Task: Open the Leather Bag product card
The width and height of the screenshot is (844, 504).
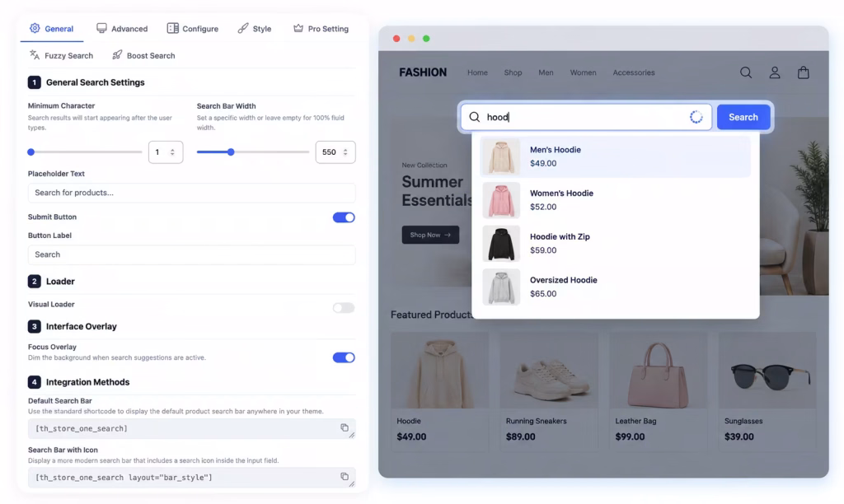Action: [x=659, y=391]
